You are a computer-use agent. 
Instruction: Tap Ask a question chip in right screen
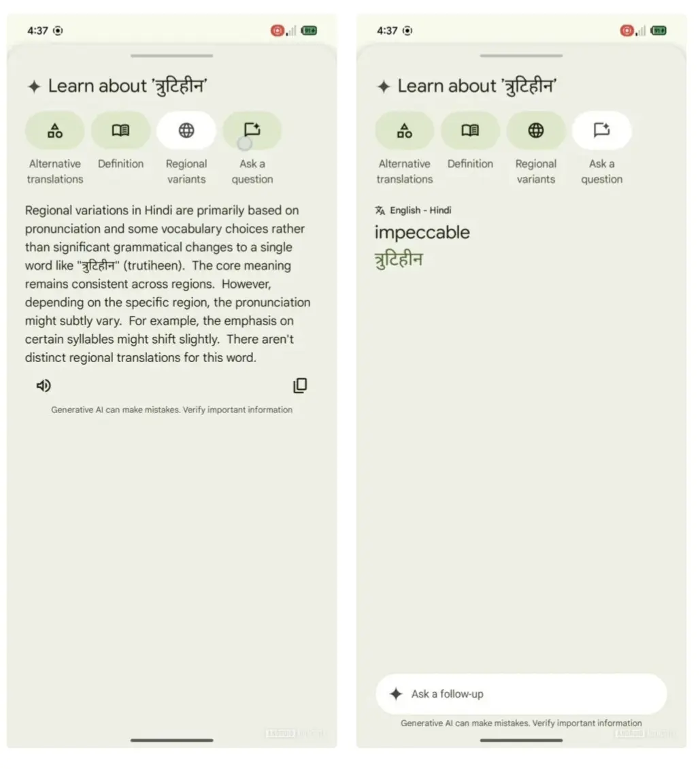click(x=601, y=131)
